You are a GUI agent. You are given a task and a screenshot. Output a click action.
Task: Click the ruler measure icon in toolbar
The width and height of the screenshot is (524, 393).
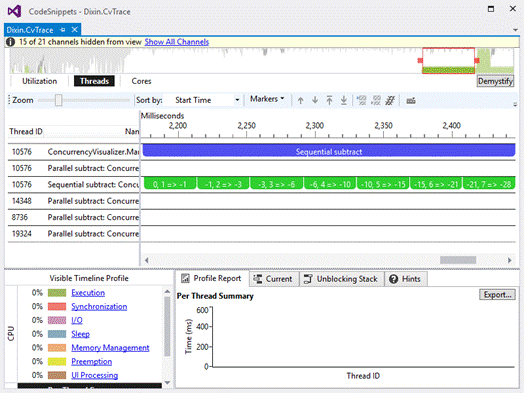(411, 101)
